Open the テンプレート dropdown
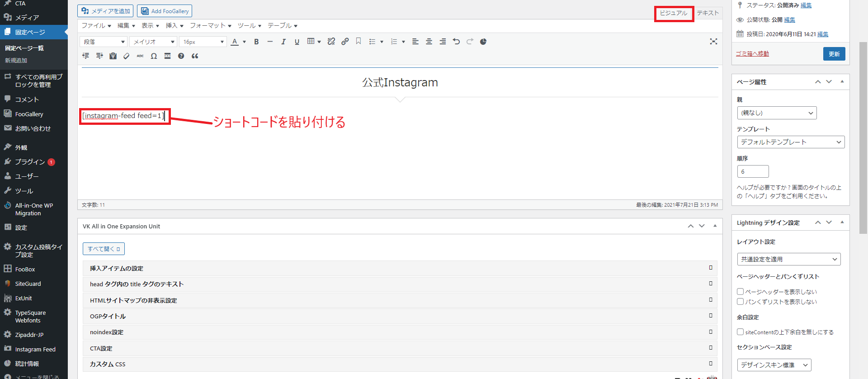The width and height of the screenshot is (868, 379). pyautogui.click(x=790, y=142)
